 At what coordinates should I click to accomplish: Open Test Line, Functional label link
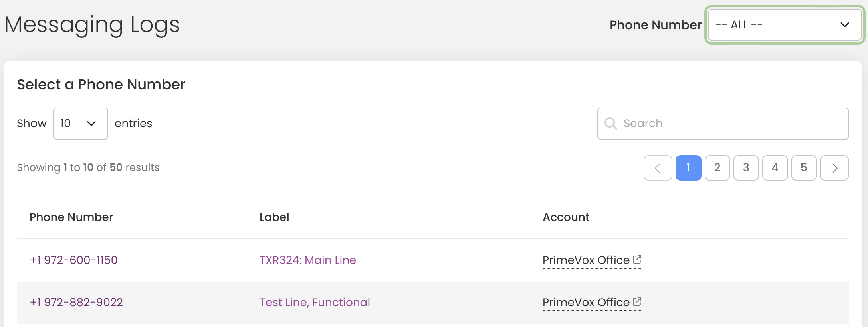(x=315, y=302)
